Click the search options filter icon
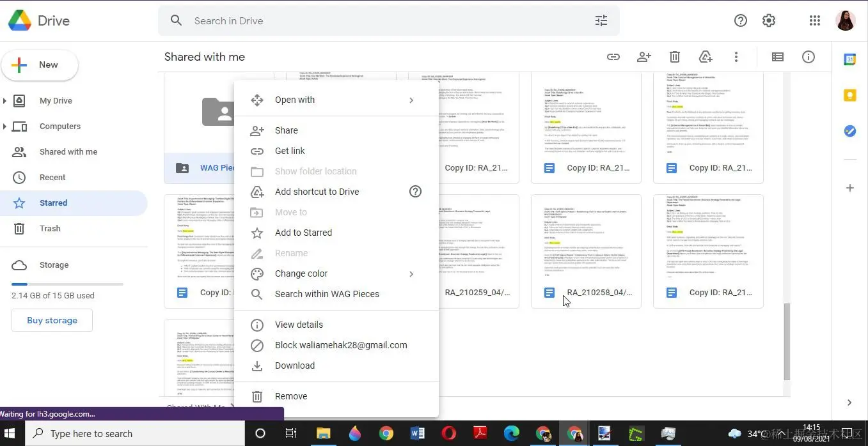The height and width of the screenshot is (446, 868). pos(601,20)
